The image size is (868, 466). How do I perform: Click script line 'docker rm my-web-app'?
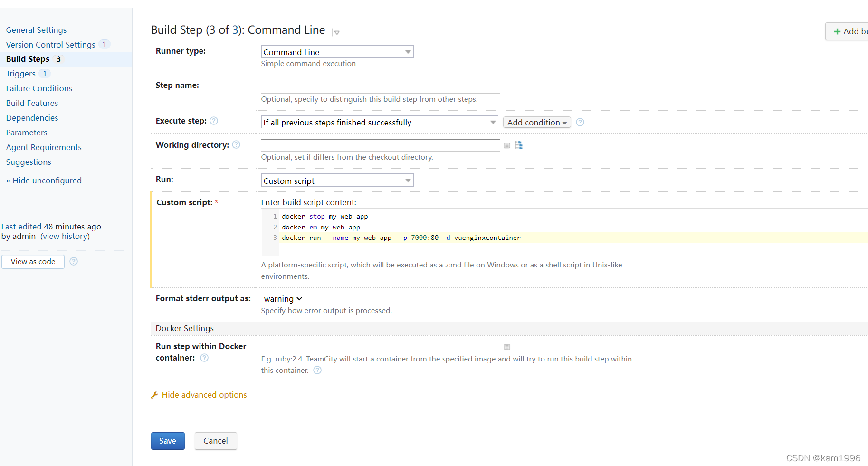(x=321, y=227)
